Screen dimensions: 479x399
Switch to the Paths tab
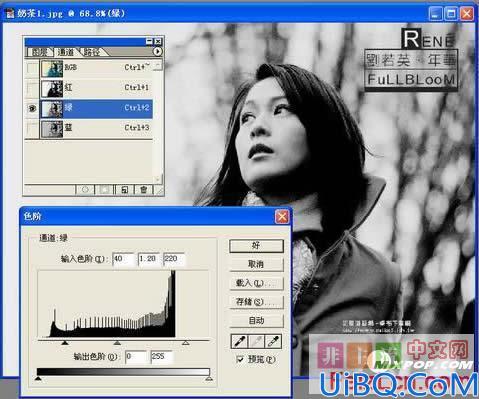92,52
